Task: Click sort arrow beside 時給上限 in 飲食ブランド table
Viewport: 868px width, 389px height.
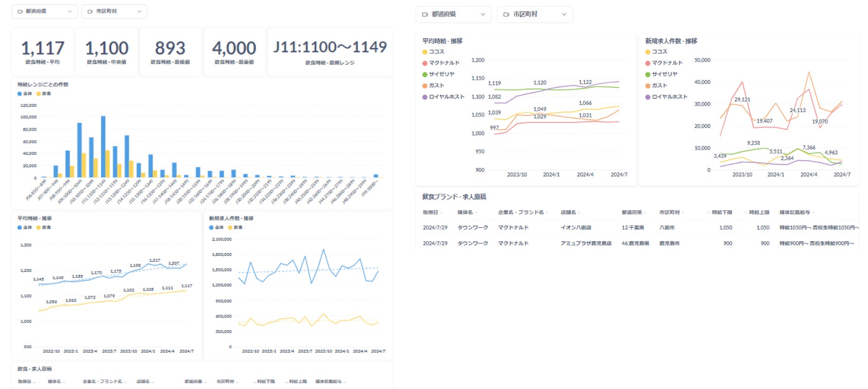Action: coord(745,213)
